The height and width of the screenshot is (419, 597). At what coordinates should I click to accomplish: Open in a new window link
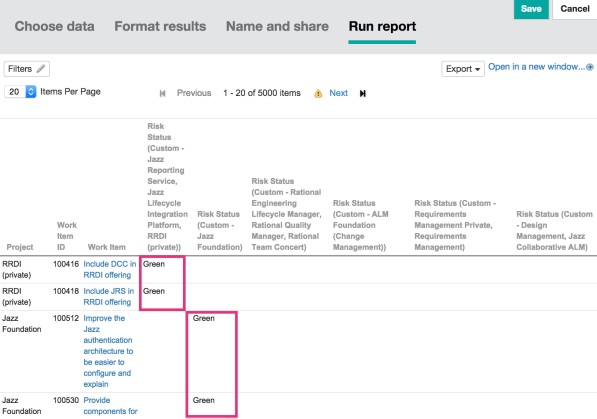click(x=536, y=67)
